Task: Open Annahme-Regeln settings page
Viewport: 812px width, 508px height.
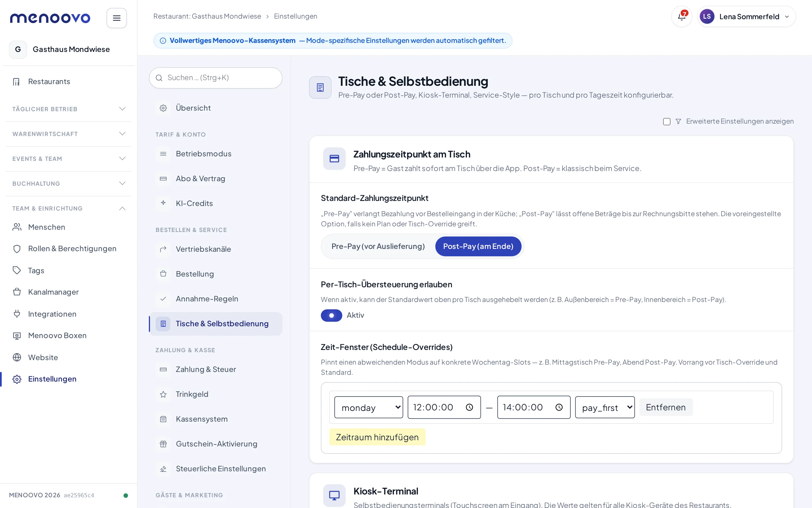Action: (x=216, y=299)
